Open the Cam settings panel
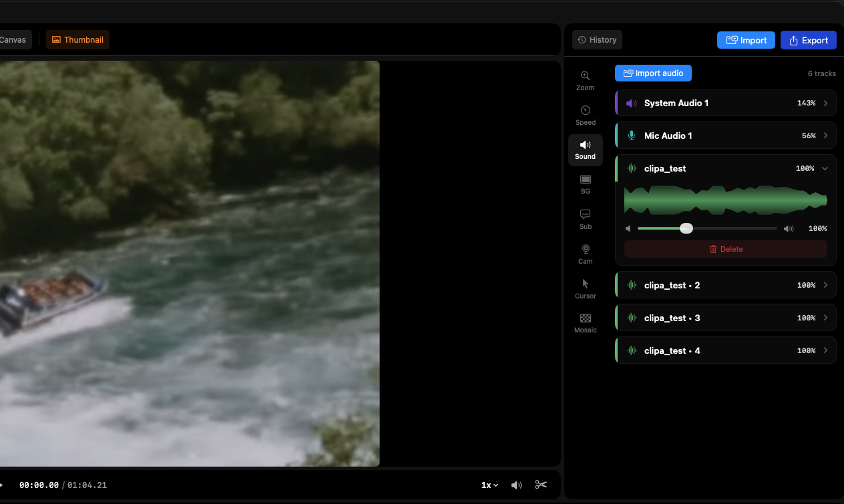The height and width of the screenshot is (504, 844). pyautogui.click(x=585, y=253)
